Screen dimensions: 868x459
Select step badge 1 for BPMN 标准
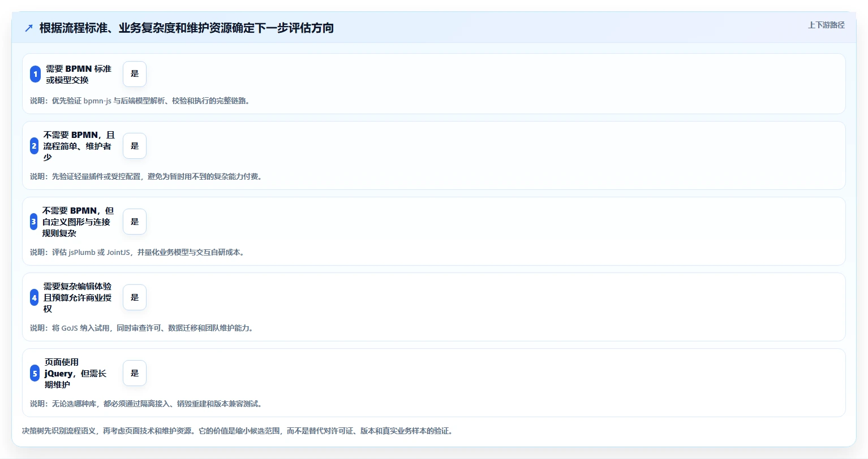pyautogui.click(x=35, y=74)
